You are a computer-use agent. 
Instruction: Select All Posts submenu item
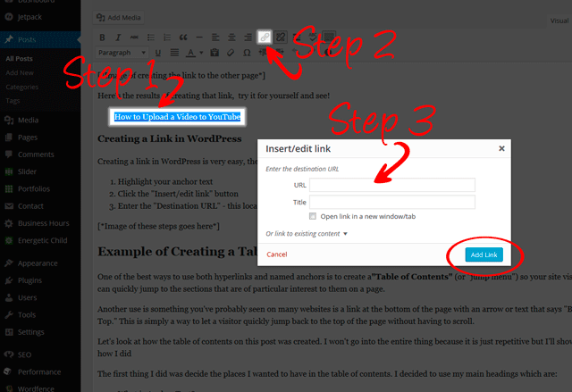[x=20, y=59]
